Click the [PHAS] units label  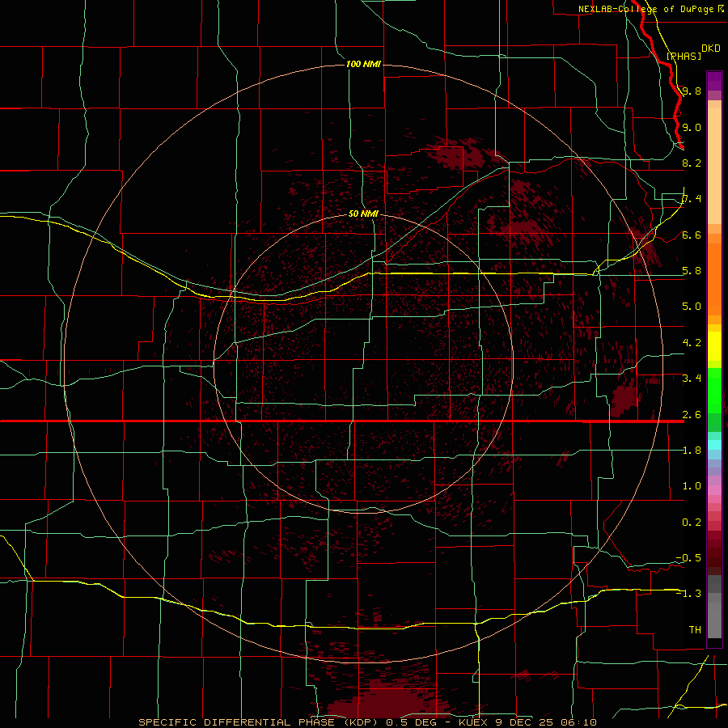tap(684, 56)
